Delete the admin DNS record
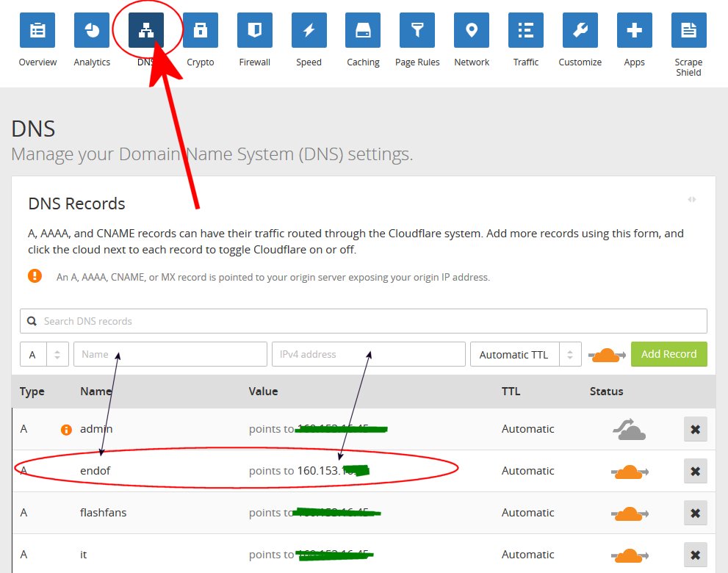 point(695,429)
